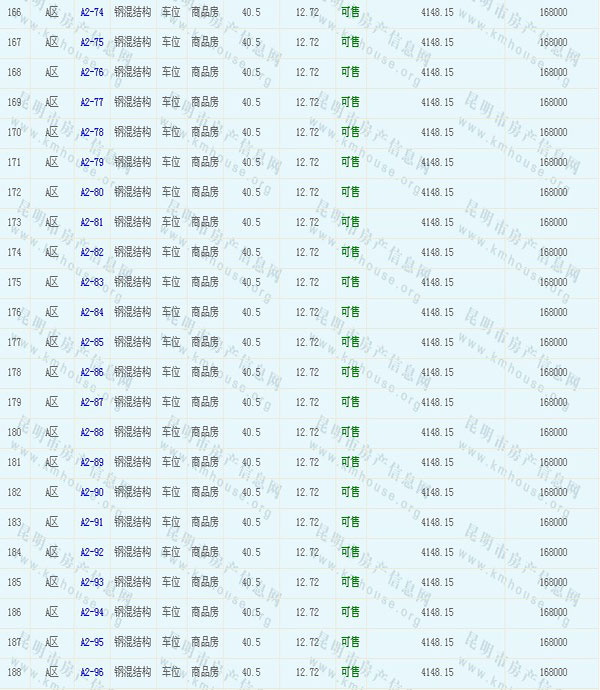Click the A2-88 unit link
Viewport: 600px width, 690px height.
91,432
